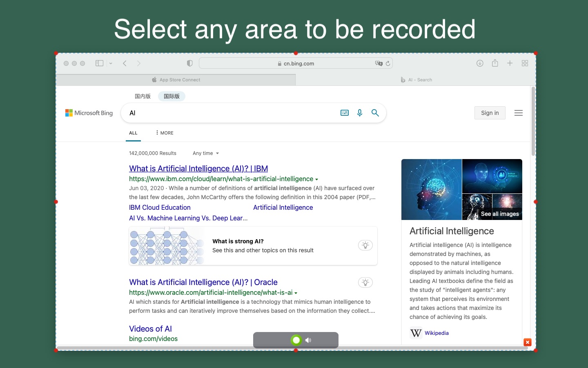Screen dimensions: 588x368
Task: Start recording with the green record button
Action: point(296,340)
